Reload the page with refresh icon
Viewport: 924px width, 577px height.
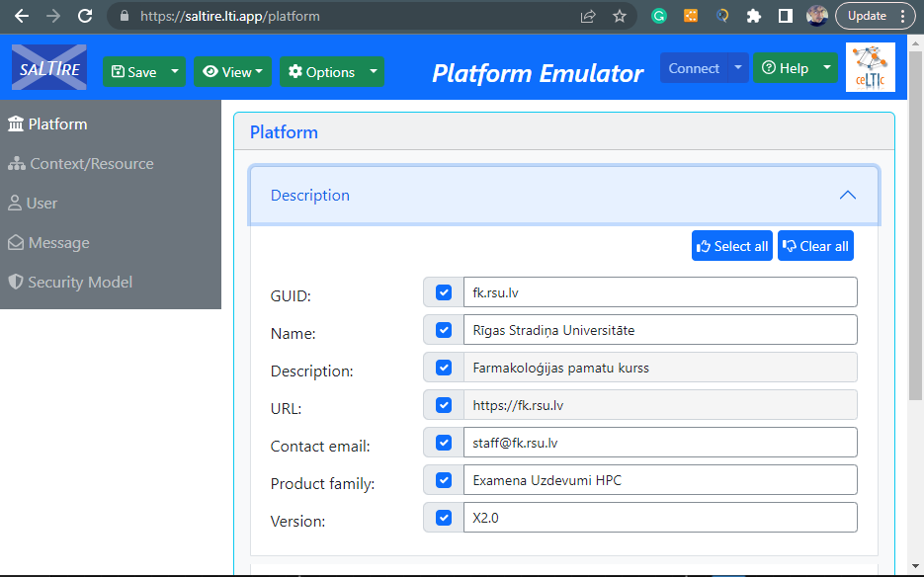point(85,16)
